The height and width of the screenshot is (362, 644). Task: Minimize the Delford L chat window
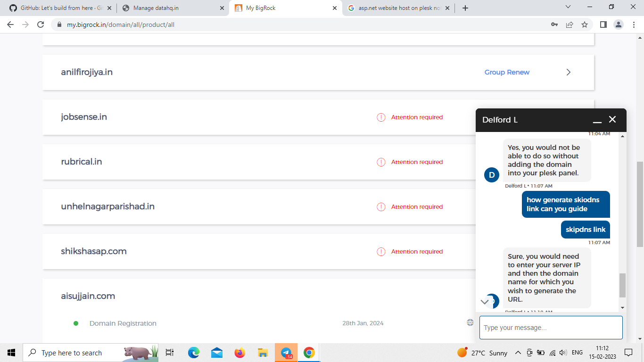tap(597, 120)
